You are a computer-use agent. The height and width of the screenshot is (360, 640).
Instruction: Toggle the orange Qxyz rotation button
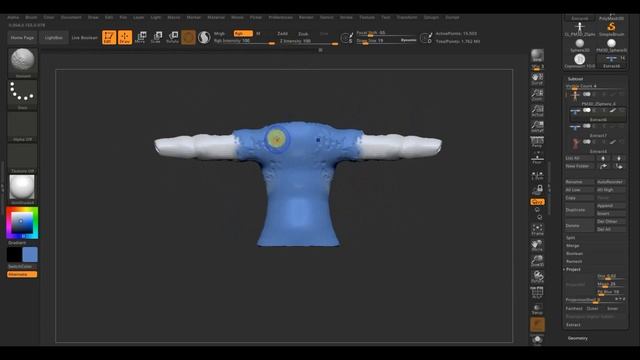[x=537, y=202]
